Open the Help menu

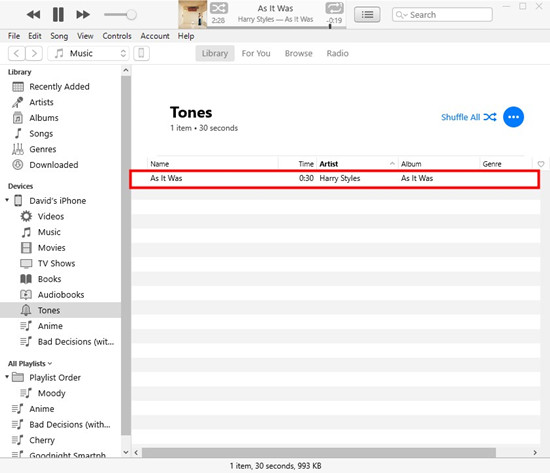pyautogui.click(x=186, y=36)
